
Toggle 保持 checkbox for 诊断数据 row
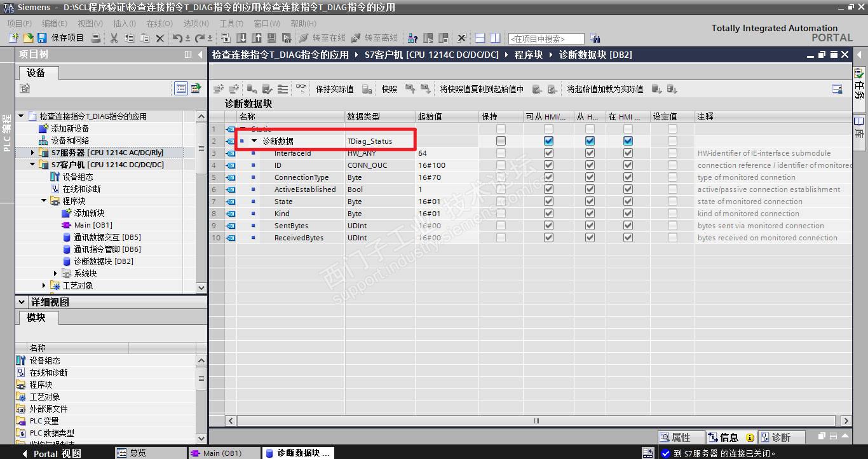(x=501, y=141)
